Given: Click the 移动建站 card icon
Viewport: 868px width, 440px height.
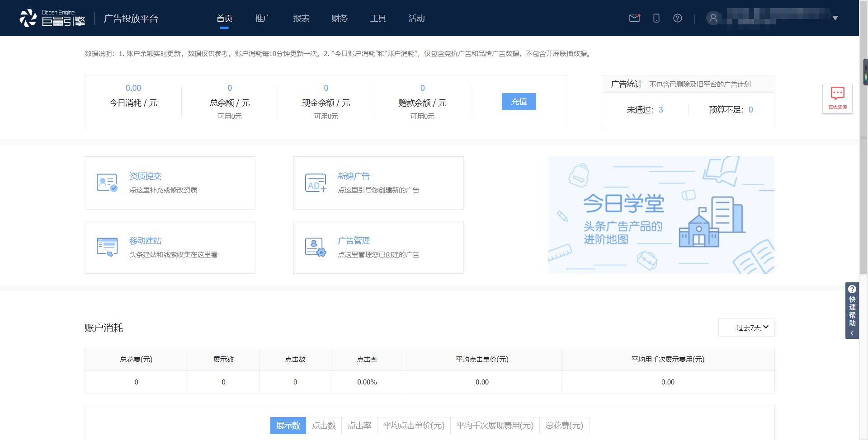Looking at the screenshot, I should 107,247.
